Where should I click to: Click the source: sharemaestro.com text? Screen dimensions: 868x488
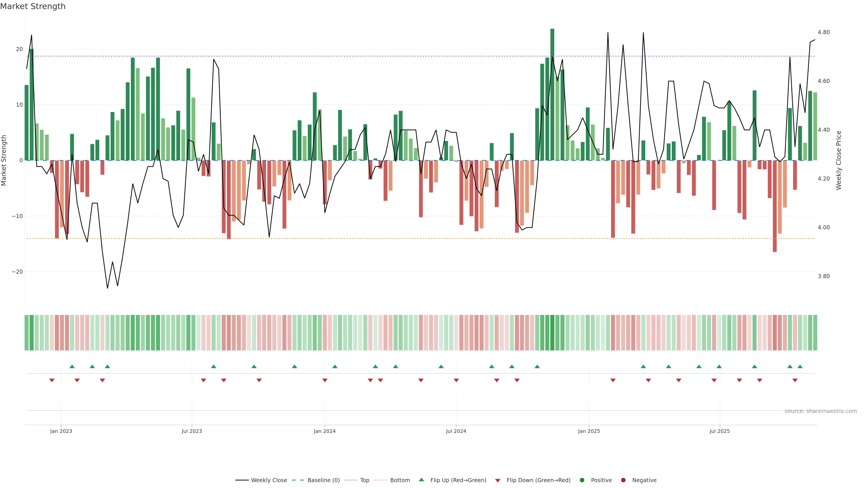(x=821, y=411)
